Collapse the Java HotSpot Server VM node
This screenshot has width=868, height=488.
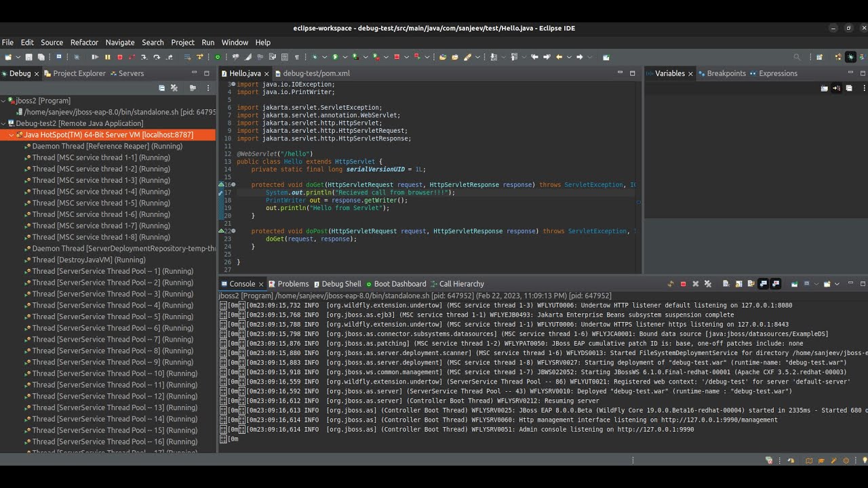click(x=12, y=135)
